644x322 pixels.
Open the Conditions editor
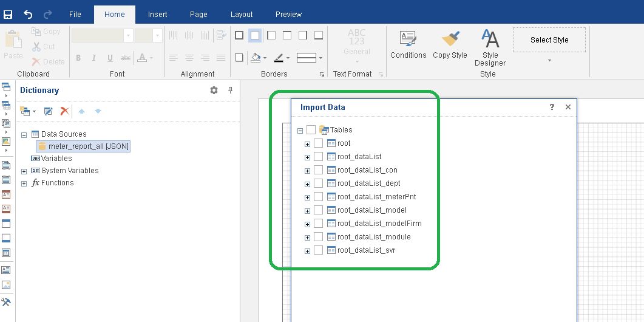tap(408, 45)
